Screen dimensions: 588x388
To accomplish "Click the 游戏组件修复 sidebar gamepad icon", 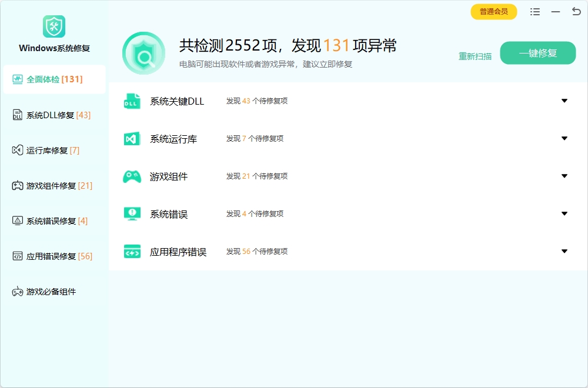I will (18, 186).
